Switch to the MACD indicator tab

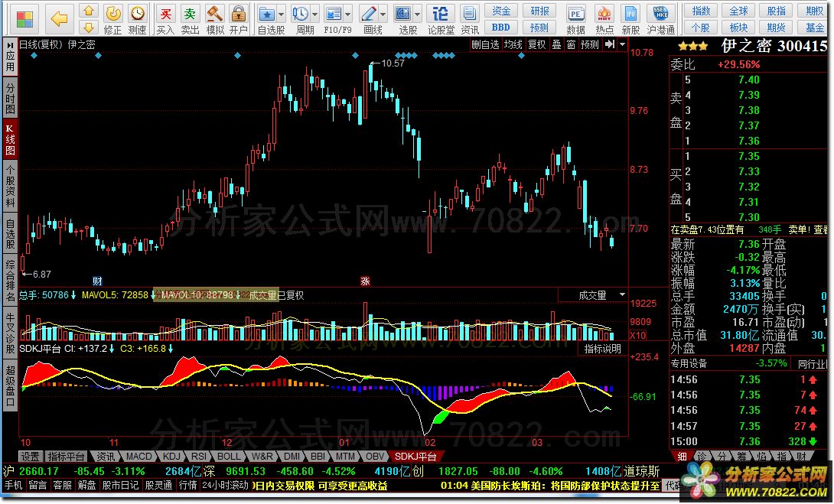[x=138, y=457]
